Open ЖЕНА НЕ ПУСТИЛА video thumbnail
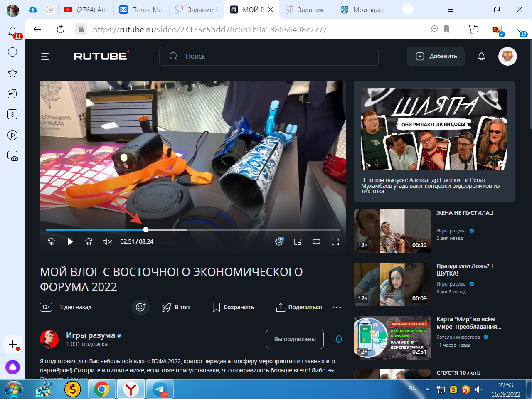The width and height of the screenshot is (532, 399). (x=392, y=231)
